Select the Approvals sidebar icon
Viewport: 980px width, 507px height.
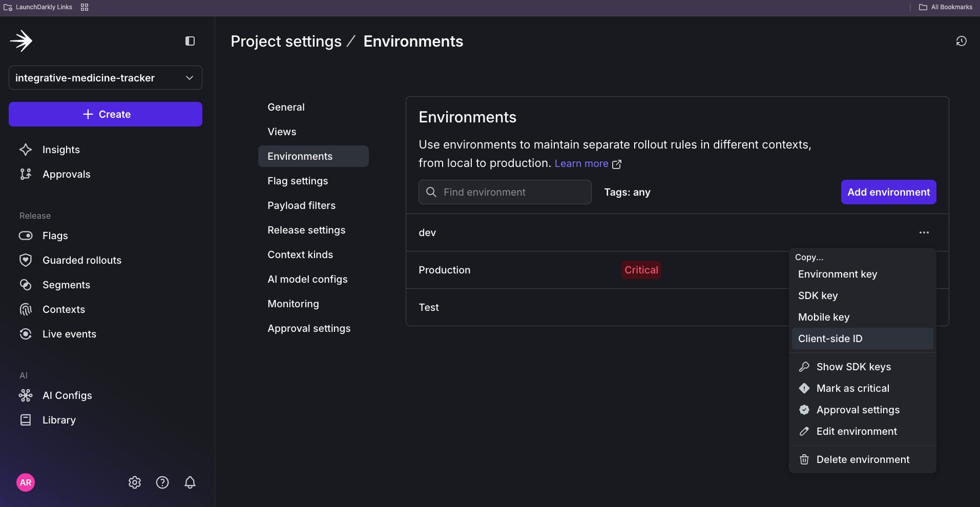click(26, 174)
